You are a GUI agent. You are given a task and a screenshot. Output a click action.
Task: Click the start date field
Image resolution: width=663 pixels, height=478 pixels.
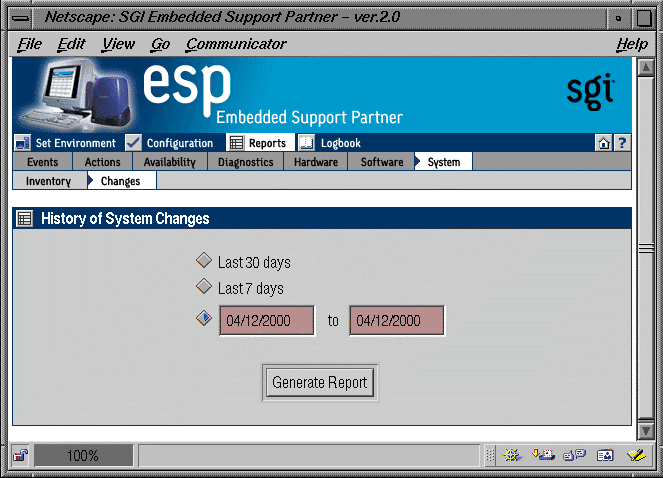click(267, 321)
